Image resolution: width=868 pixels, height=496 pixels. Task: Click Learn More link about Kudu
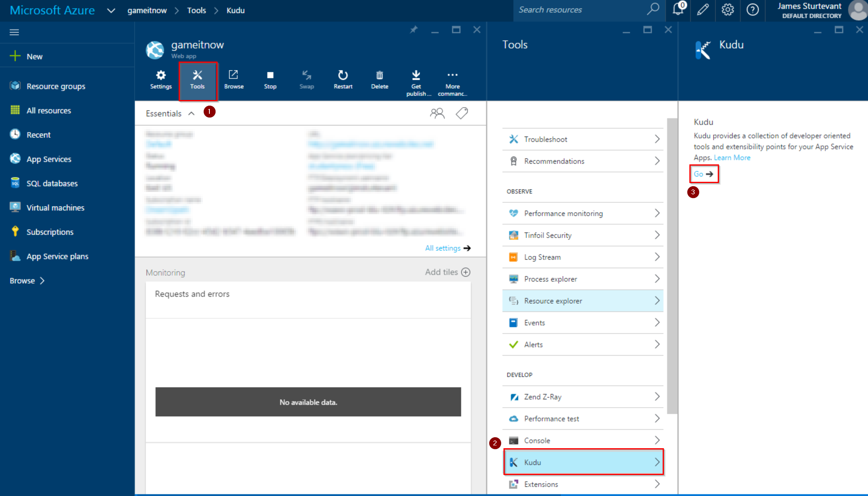(732, 158)
